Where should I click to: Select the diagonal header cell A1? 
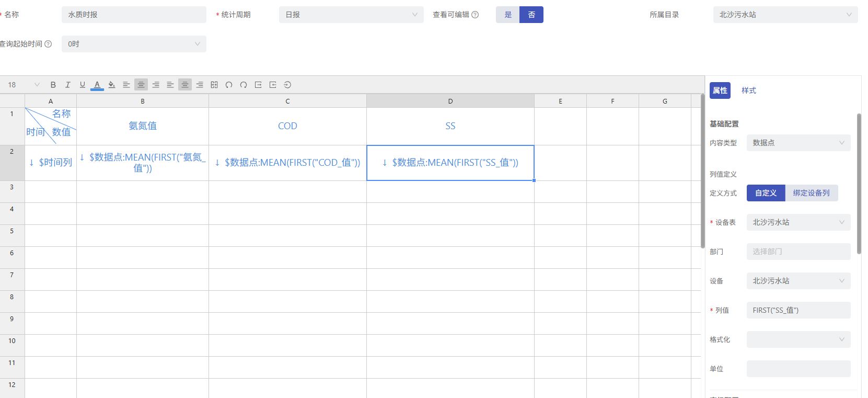[51, 126]
